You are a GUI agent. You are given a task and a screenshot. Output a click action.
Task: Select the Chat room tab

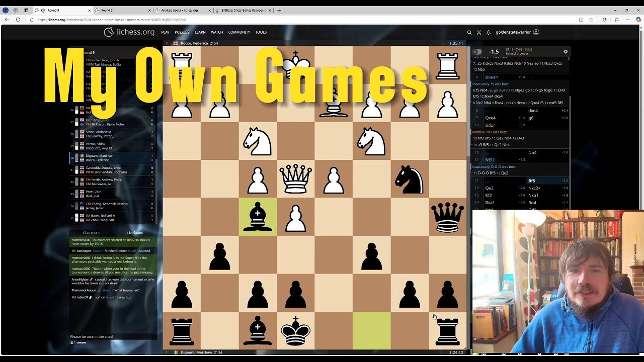click(x=91, y=233)
